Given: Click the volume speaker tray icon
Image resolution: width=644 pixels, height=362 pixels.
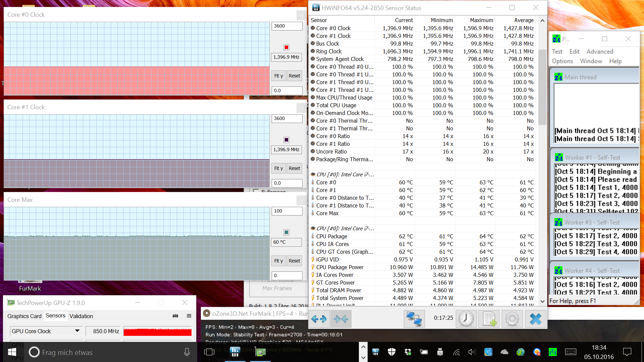Looking at the screenshot, I should coord(472,352).
